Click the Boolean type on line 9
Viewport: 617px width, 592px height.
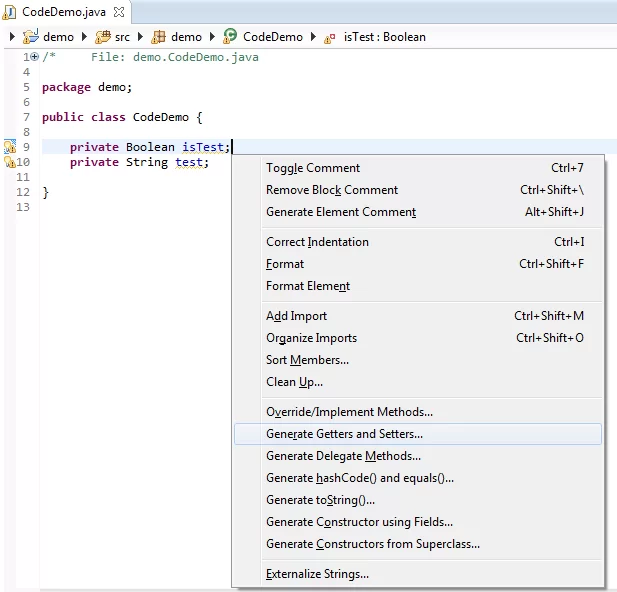pyautogui.click(x=150, y=147)
